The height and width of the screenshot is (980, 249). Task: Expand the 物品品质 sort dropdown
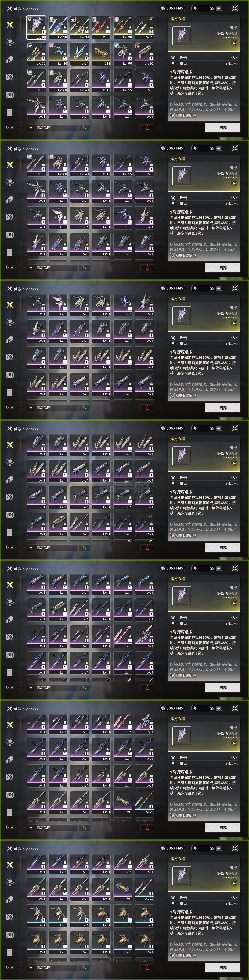(x=52, y=127)
